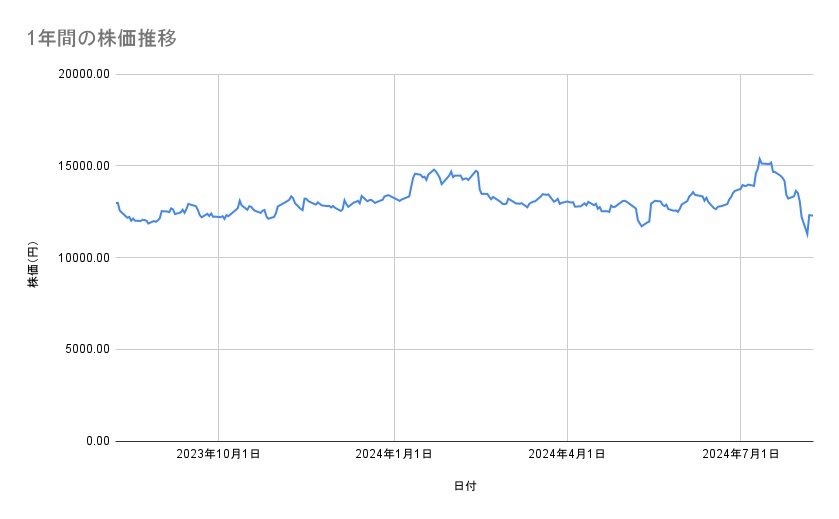Click the highest peak of the price line

[759, 158]
